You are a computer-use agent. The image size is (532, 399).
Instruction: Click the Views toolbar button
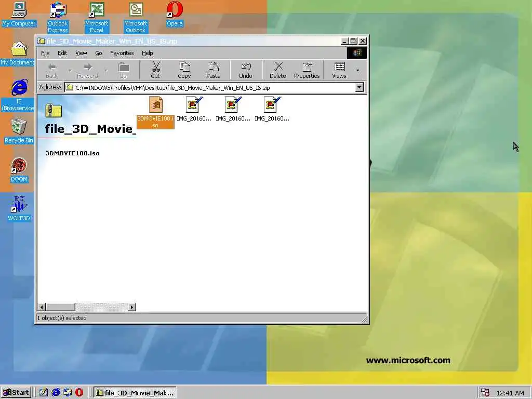click(339, 70)
